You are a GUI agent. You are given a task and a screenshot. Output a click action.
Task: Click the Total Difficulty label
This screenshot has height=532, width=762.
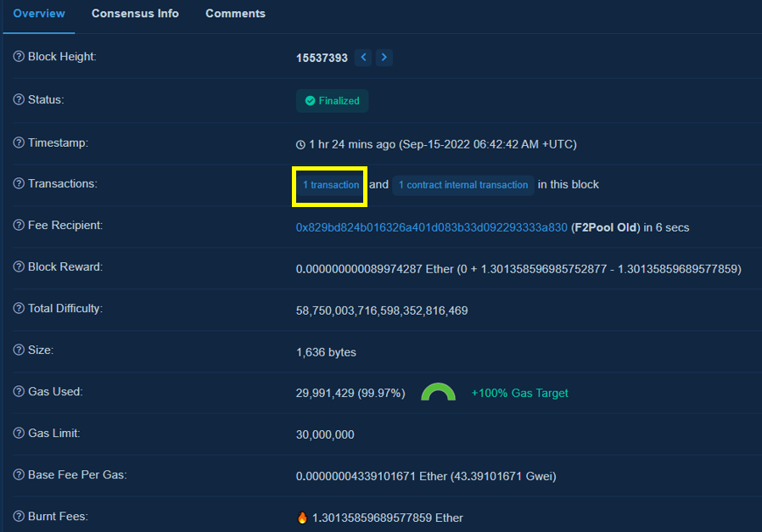pyautogui.click(x=65, y=309)
